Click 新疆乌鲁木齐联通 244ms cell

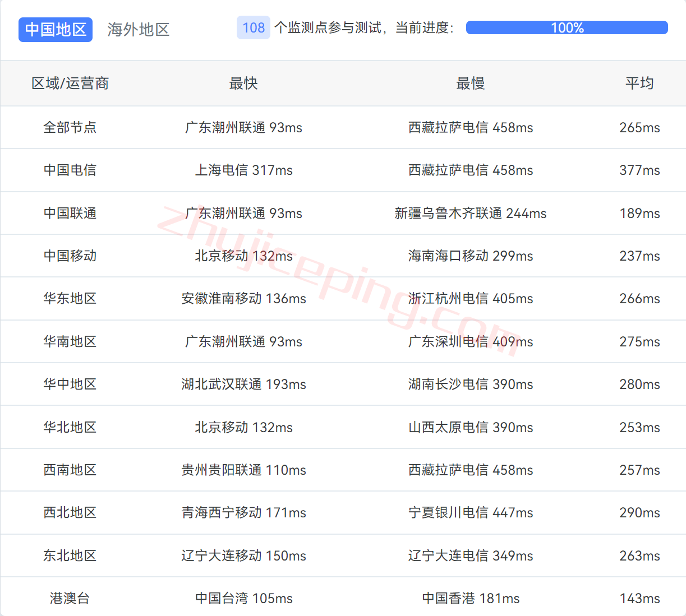tap(471, 213)
